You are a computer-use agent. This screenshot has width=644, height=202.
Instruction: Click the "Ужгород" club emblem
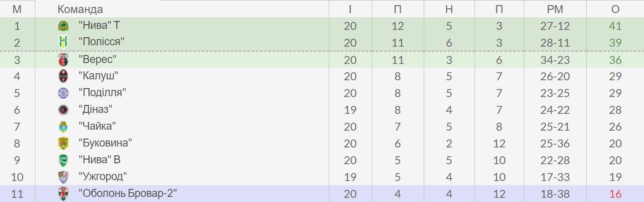click(x=63, y=177)
